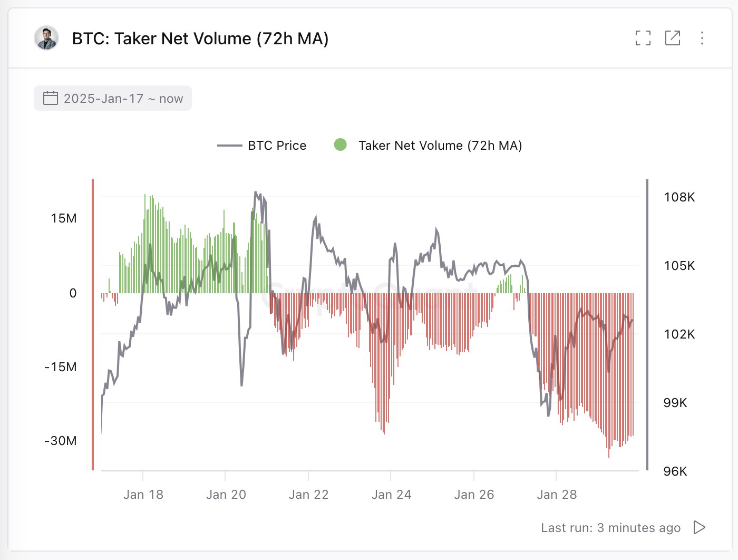Click the 15M left axis label
Image resolution: width=738 pixels, height=560 pixels.
(64, 218)
